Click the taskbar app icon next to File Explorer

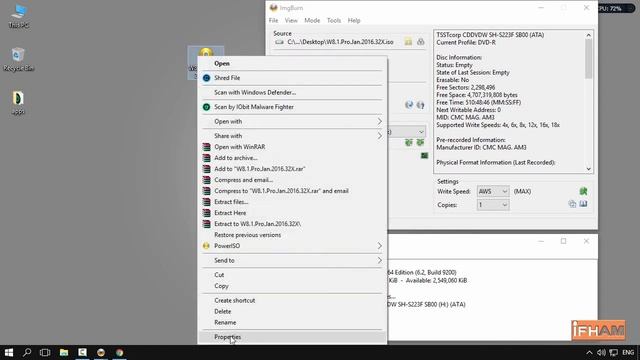(x=82, y=352)
